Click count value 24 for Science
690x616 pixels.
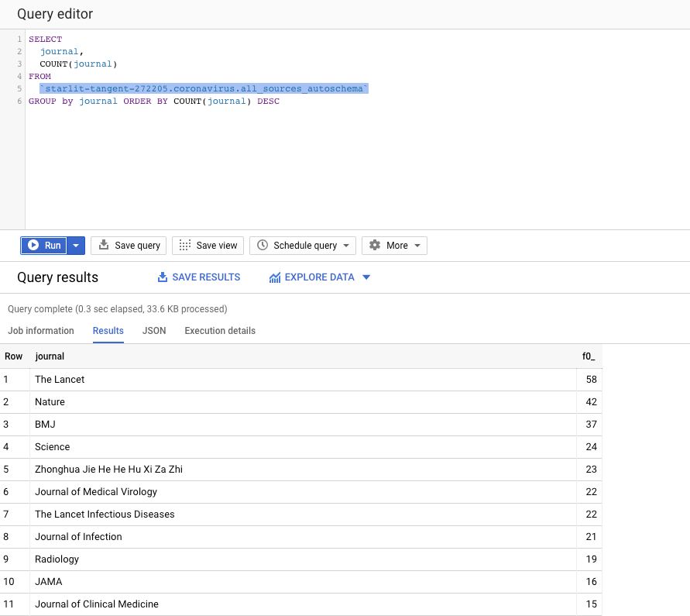pos(591,446)
